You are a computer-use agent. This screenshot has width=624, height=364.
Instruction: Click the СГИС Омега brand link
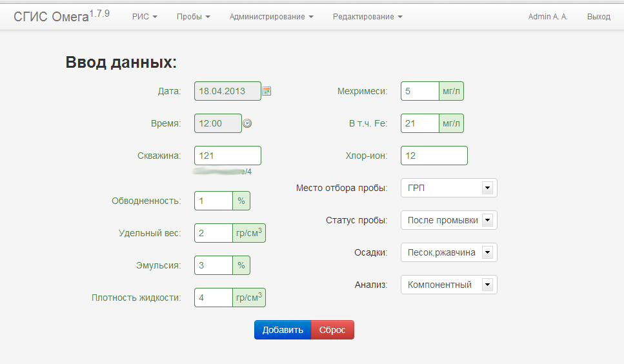click(62, 16)
